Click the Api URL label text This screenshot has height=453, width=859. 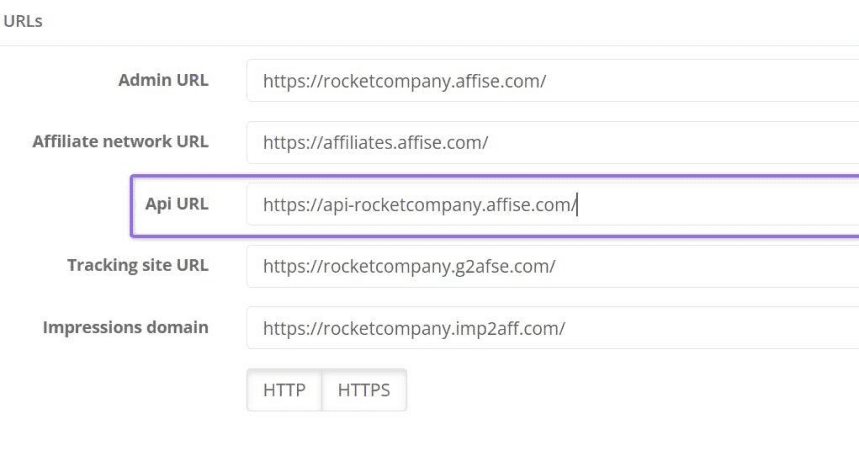[176, 204]
